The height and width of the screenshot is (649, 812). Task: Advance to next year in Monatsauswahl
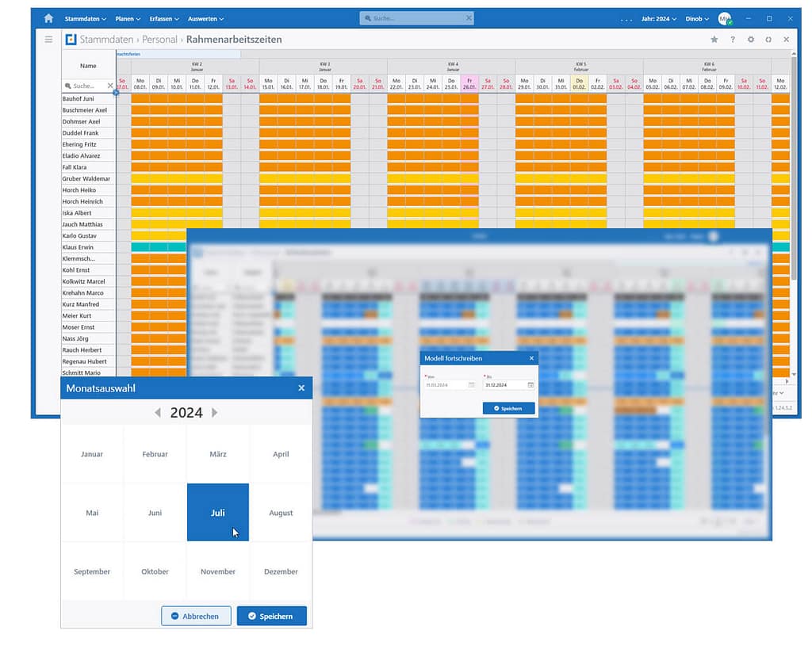tap(214, 413)
